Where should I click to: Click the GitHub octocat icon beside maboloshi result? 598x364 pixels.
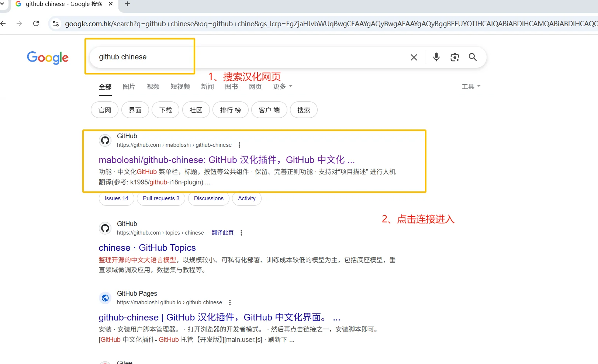point(105,140)
